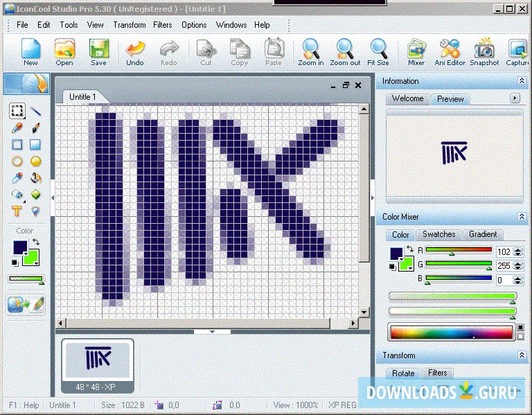Click the blue B channel slider
This screenshot has height=415, width=532.
459,279
